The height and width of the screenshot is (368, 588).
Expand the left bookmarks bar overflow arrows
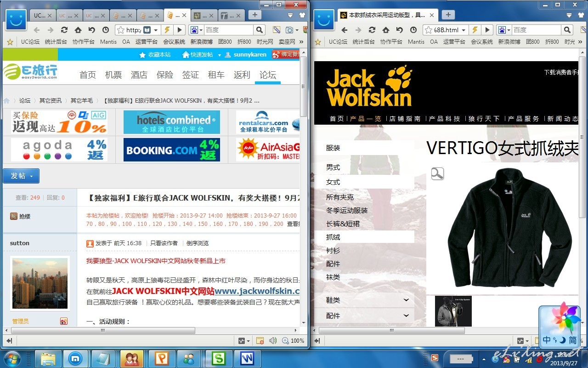coord(301,41)
